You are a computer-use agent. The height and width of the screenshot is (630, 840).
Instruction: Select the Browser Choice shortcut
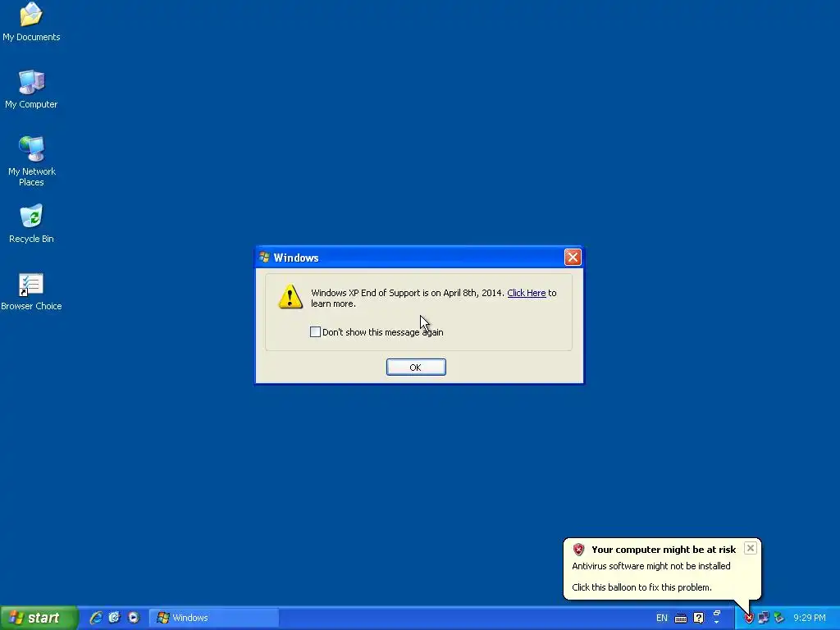tap(31, 291)
